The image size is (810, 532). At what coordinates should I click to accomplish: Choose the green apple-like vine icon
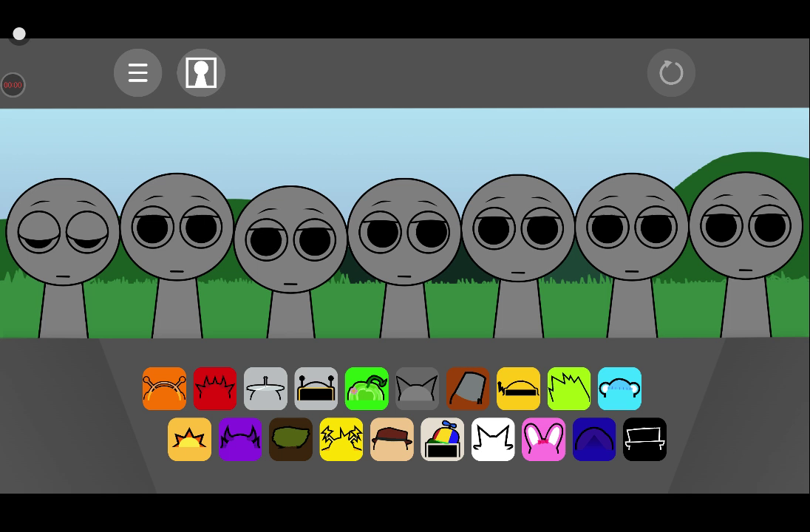[x=367, y=389]
